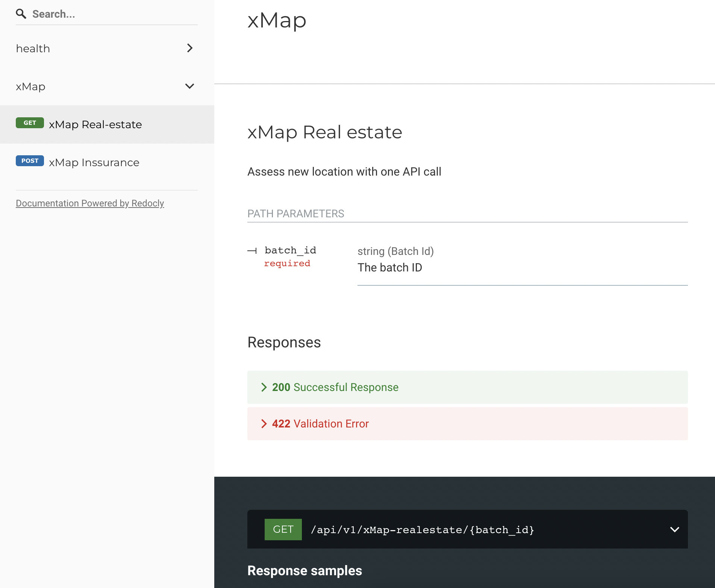Follow the Documentation Powered by Redocly link

pyautogui.click(x=90, y=203)
